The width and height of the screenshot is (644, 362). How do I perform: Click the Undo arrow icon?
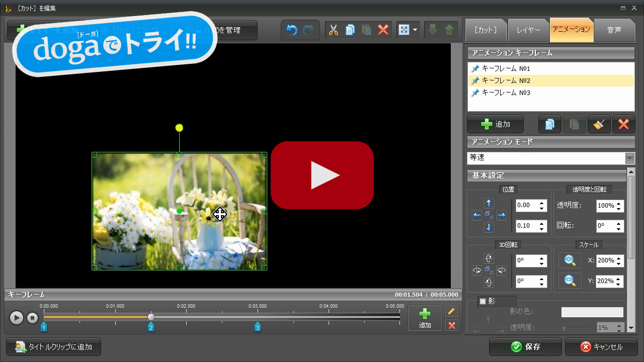293,30
